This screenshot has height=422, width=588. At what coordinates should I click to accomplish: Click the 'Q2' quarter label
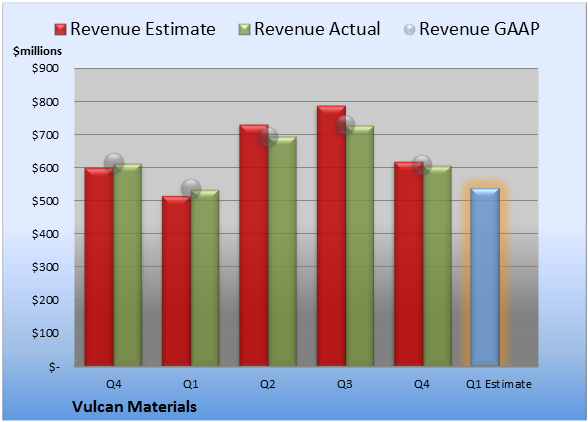pyautogui.click(x=268, y=384)
